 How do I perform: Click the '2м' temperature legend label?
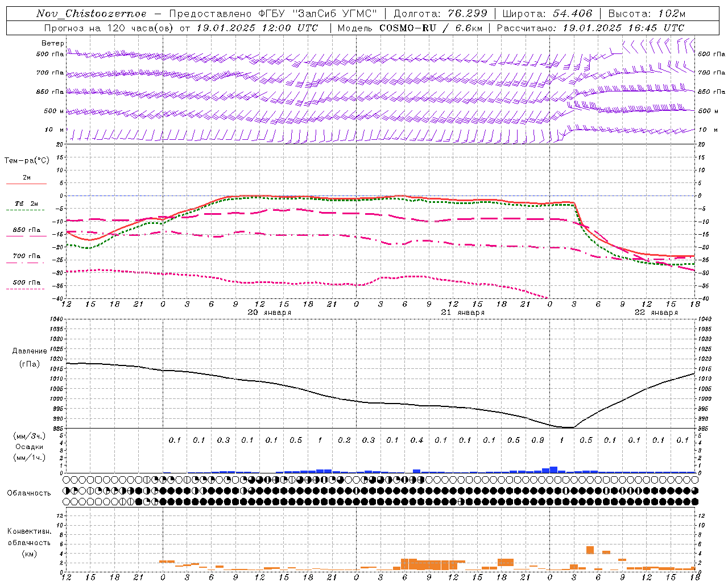coord(27,177)
